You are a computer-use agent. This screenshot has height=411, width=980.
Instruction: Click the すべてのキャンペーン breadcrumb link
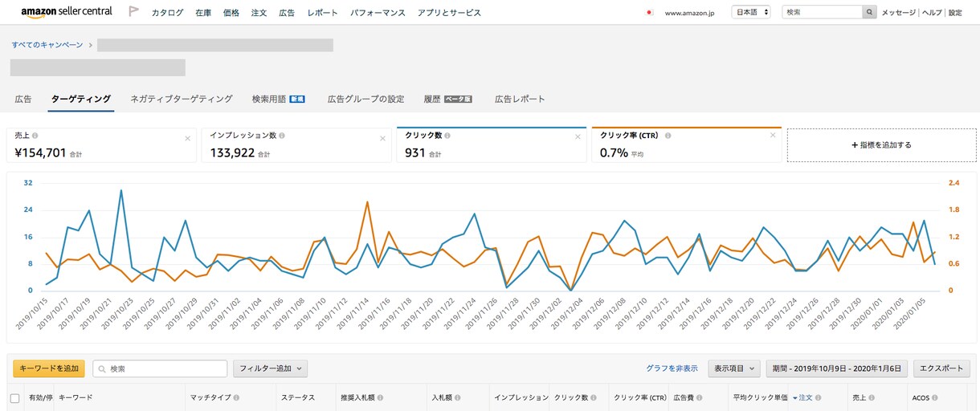click(47, 45)
